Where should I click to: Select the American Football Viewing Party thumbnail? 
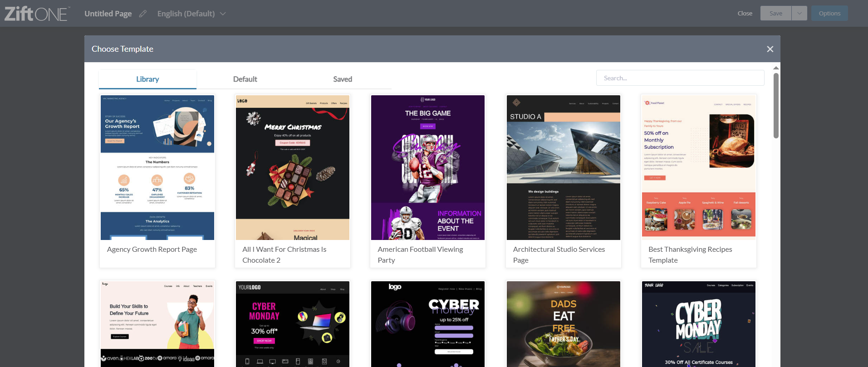tap(428, 167)
